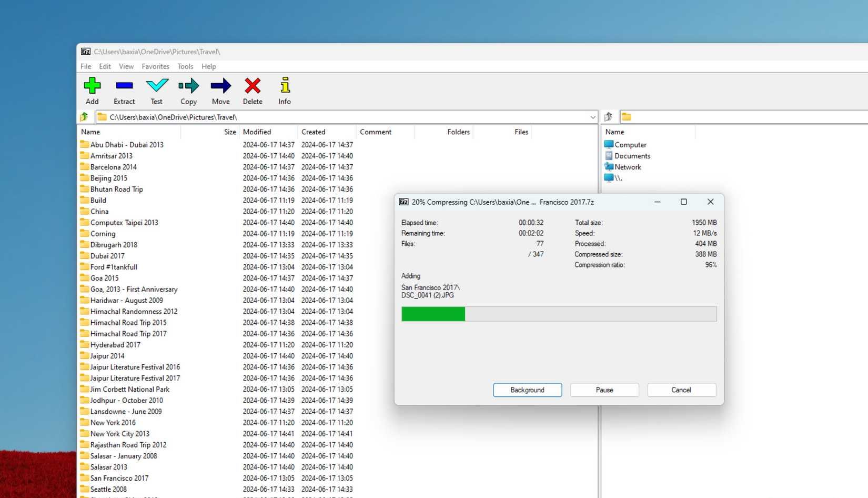
Task: Open the Network item in the right panel
Action: point(628,166)
